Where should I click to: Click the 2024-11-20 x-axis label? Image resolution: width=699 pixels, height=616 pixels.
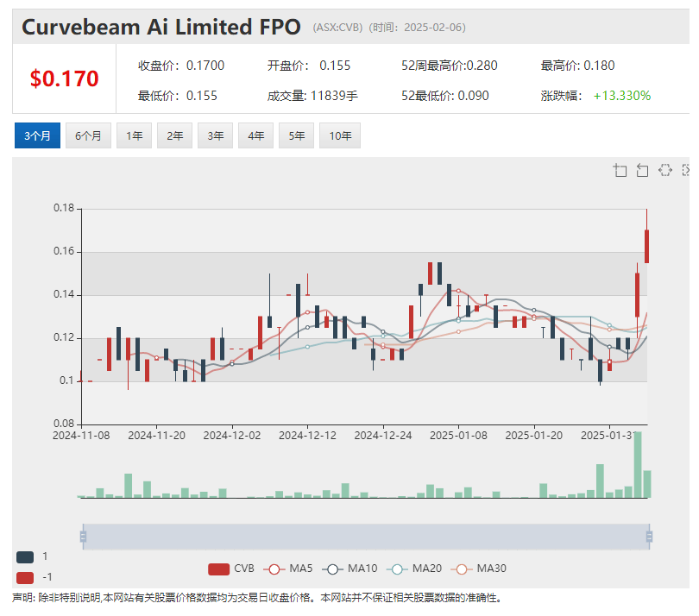coord(156,436)
